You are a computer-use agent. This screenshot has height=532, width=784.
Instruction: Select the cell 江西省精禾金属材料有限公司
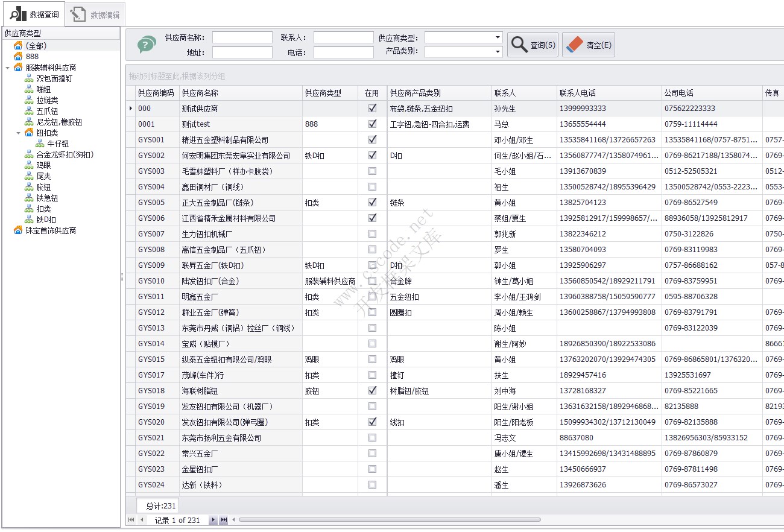click(x=241, y=218)
